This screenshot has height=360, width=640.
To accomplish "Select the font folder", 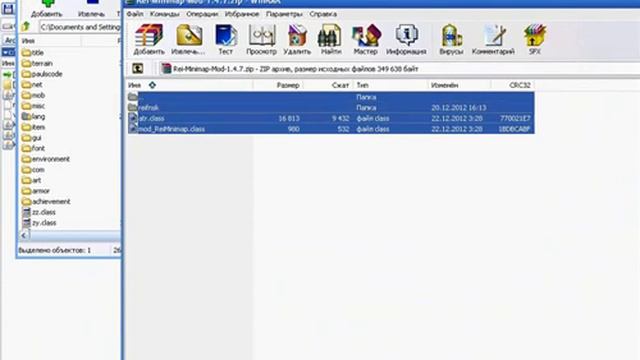I will pyautogui.click(x=33, y=148).
